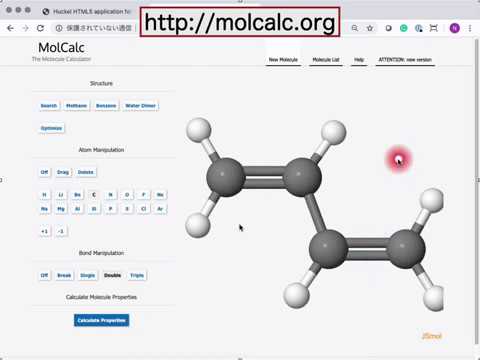Reload the page with the refresh icon
The width and height of the screenshot is (480, 360).
(40, 28)
